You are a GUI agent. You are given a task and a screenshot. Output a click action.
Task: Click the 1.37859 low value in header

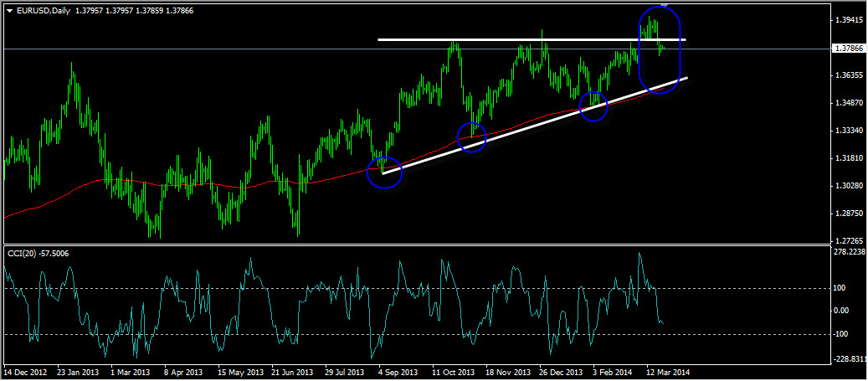[x=150, y=10]
